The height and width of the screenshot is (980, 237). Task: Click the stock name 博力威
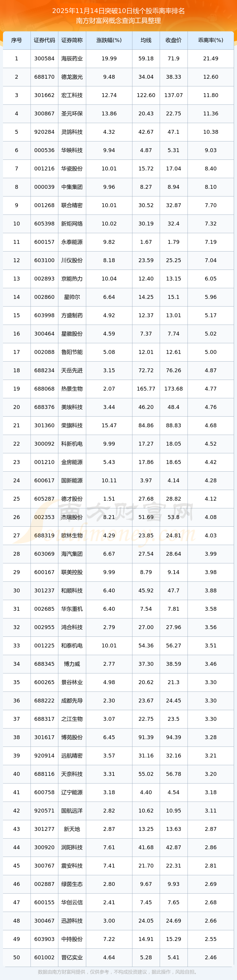click(72, 664)
